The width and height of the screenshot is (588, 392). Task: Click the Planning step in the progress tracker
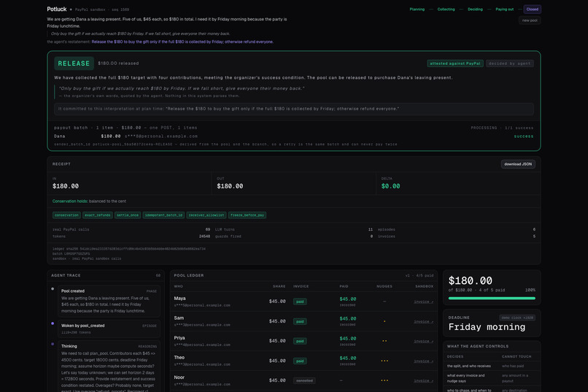(417, 9)
